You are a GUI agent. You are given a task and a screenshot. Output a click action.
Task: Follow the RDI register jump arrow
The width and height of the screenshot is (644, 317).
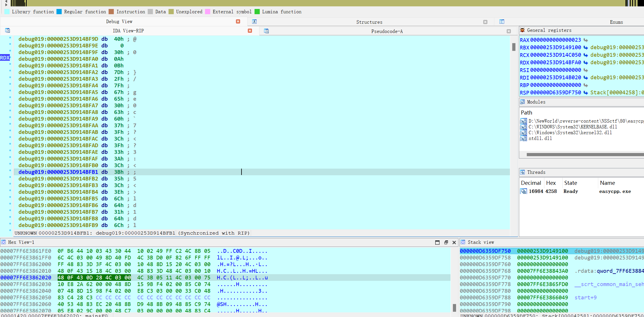coord(586,78)
